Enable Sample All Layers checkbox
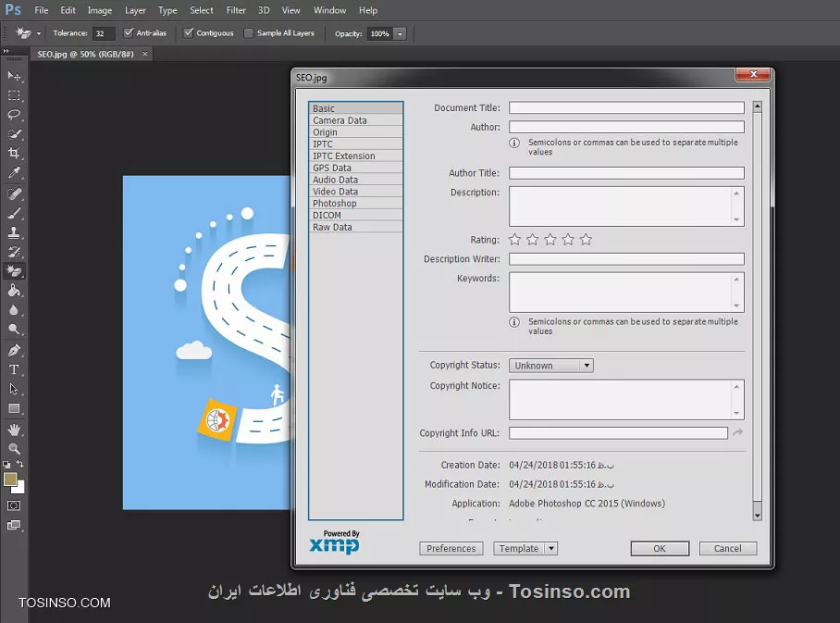 coord(249,33)
